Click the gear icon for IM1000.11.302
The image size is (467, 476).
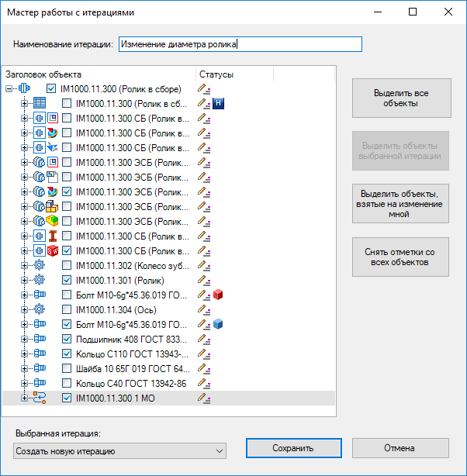point(40,265)
